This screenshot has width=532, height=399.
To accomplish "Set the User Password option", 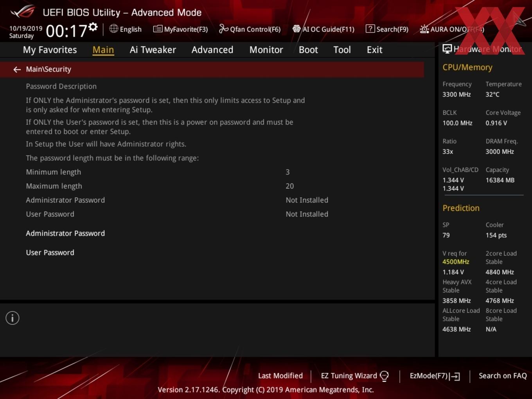I will pos(50,252).
